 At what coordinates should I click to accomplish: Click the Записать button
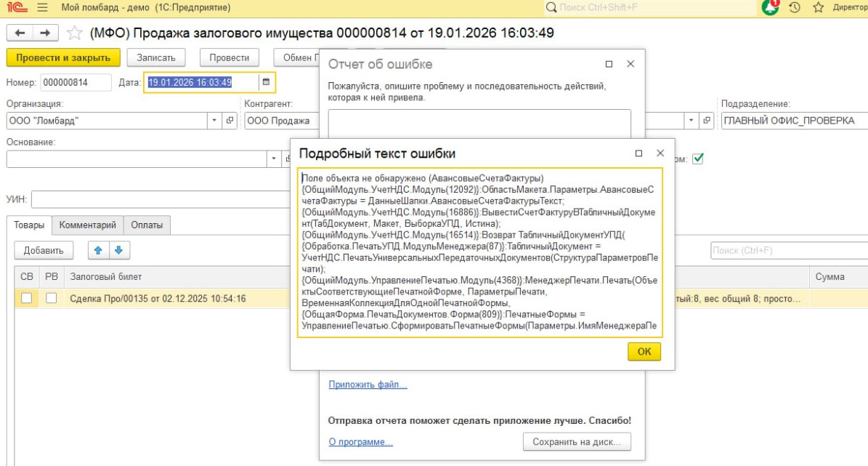(x=156, y=57)
